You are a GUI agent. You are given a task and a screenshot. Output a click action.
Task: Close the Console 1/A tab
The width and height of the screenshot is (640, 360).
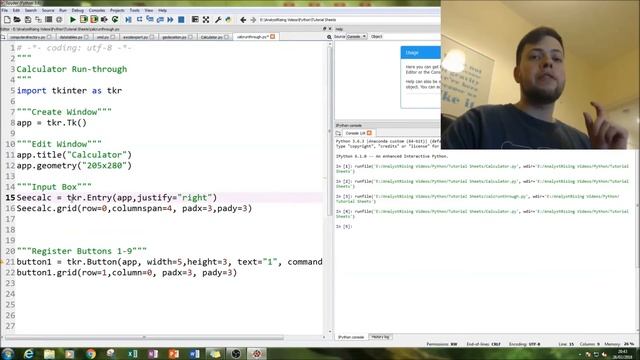pyautogui.click(x=369, y=133)
